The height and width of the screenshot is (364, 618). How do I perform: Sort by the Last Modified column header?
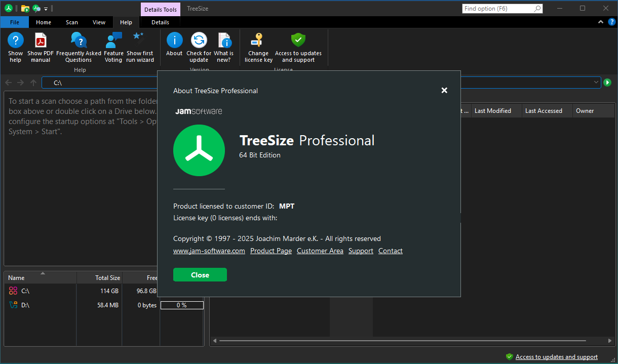pyautogui.click(x=496, y=111)
